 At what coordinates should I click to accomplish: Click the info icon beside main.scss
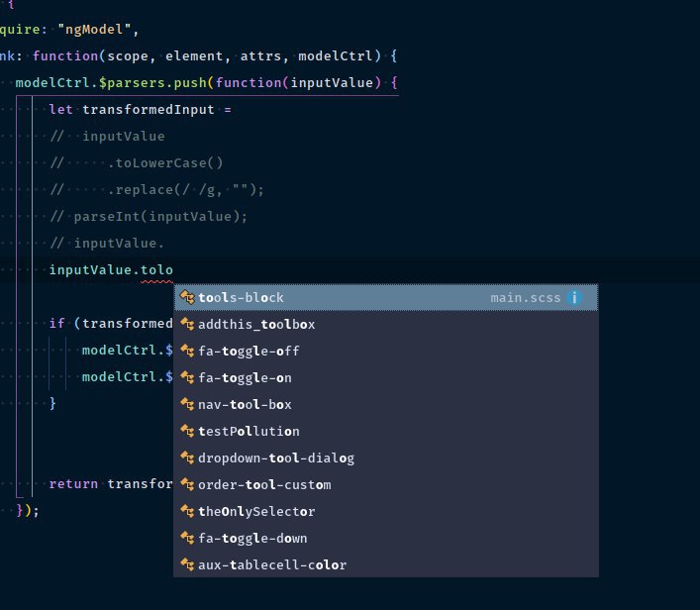(x=574, y=297)
